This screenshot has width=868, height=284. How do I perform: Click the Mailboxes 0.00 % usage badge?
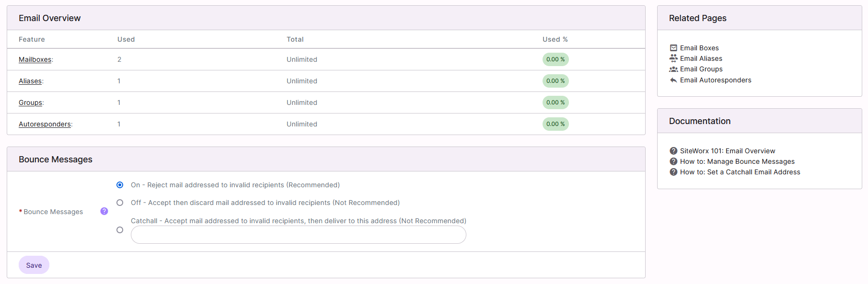556,59
